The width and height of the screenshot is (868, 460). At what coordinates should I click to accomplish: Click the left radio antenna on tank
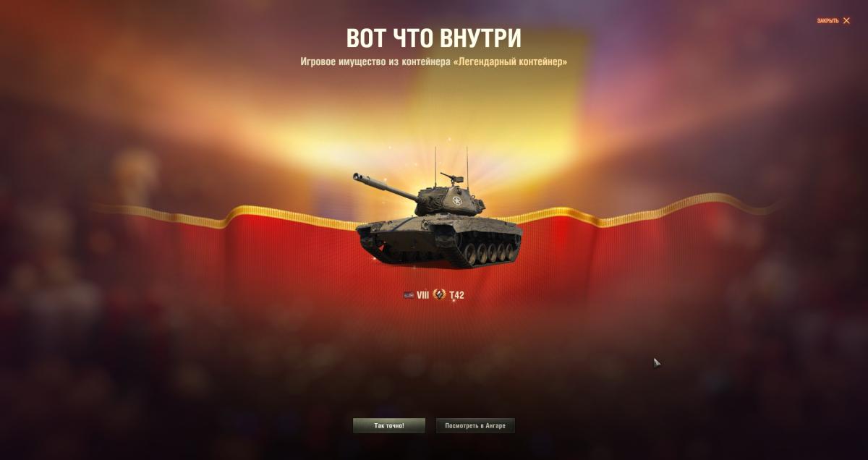click(x=435, y=166)
